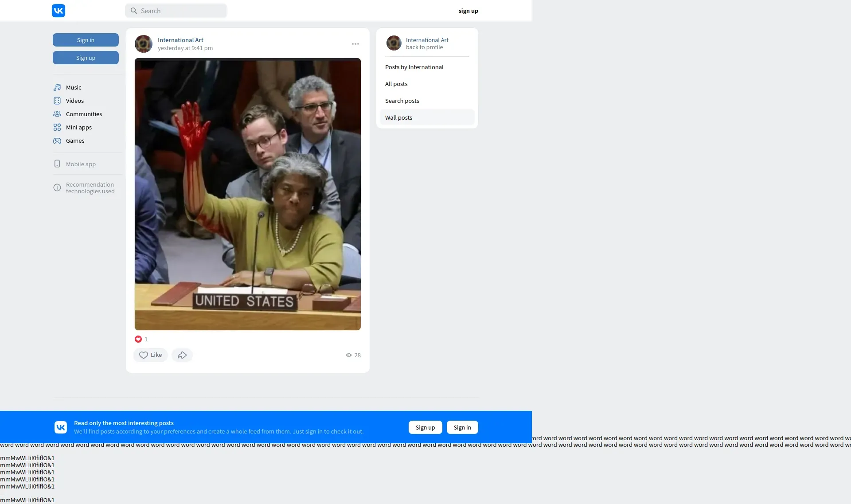The height and width of the screenshot is (504, 851).
Task: Select the Wall posts tab
Action: [x=427, y=117]
